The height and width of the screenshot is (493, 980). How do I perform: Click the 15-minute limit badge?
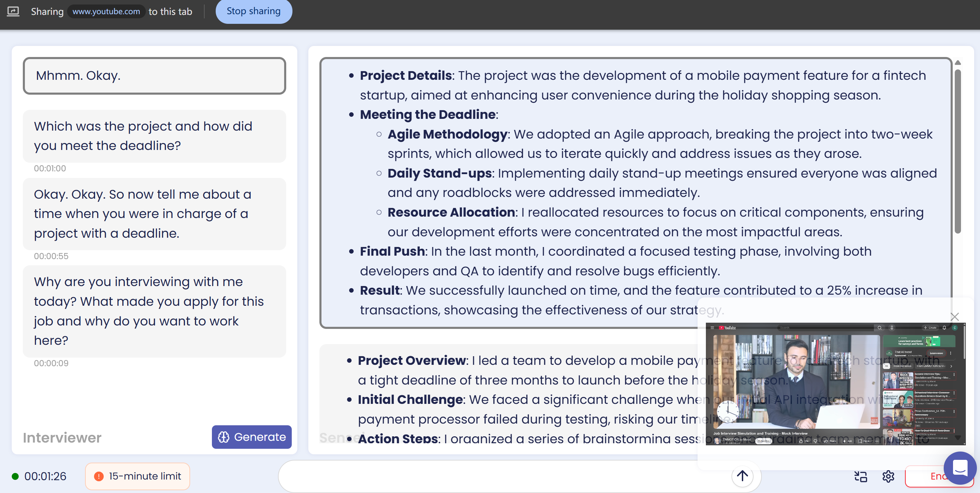[x=138, y=476]
